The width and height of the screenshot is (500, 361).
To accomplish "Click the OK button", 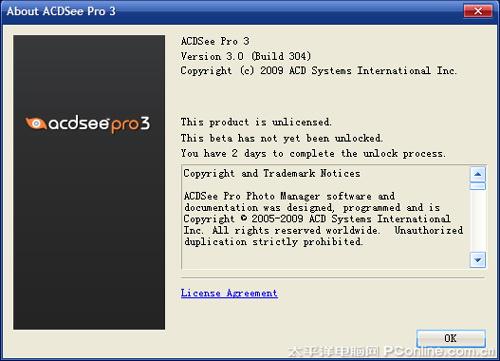I will tap(451, 338).
